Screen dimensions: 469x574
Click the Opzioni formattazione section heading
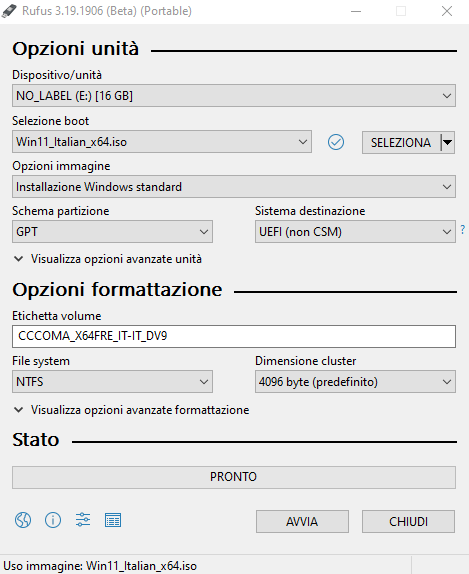click(x=117, y=290)
